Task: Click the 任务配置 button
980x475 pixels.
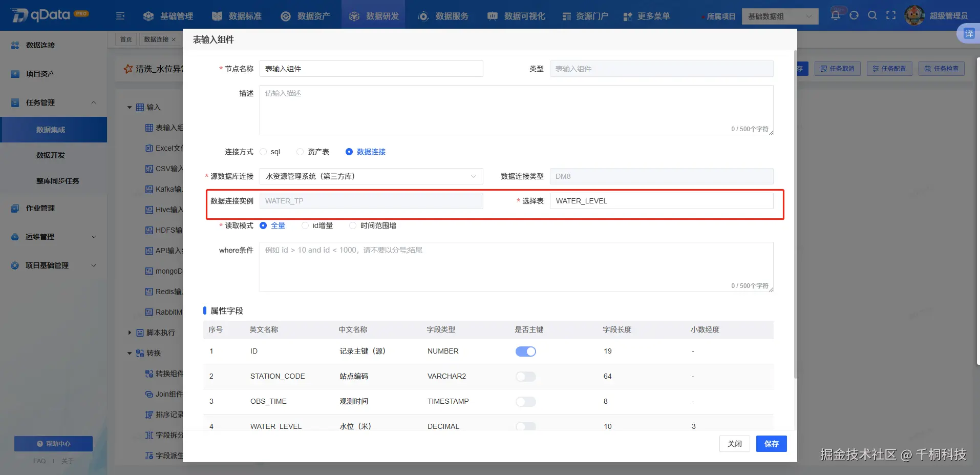Action: (x=889, y=69)
